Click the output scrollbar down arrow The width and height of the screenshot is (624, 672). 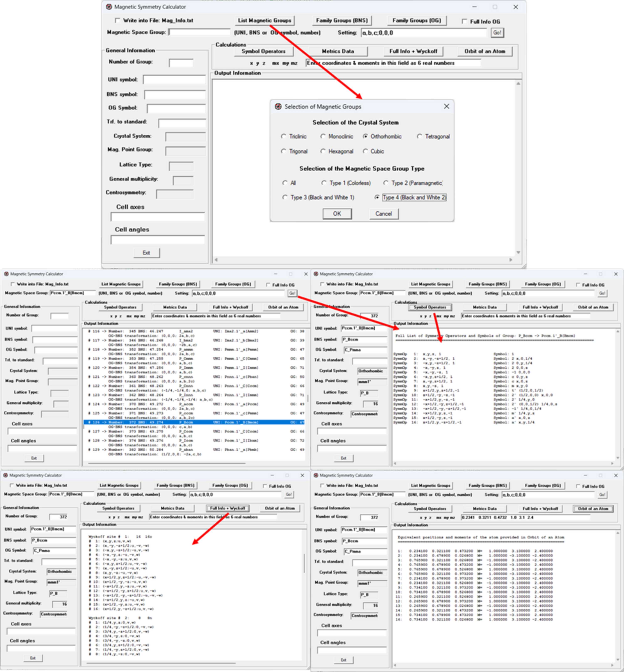tap(518, 252)
